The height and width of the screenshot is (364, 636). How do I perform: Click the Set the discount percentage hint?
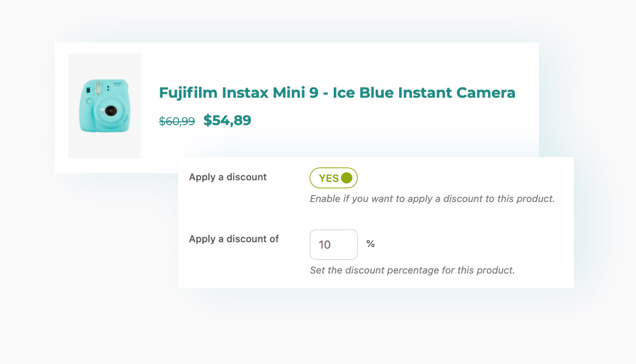[412, 270]
